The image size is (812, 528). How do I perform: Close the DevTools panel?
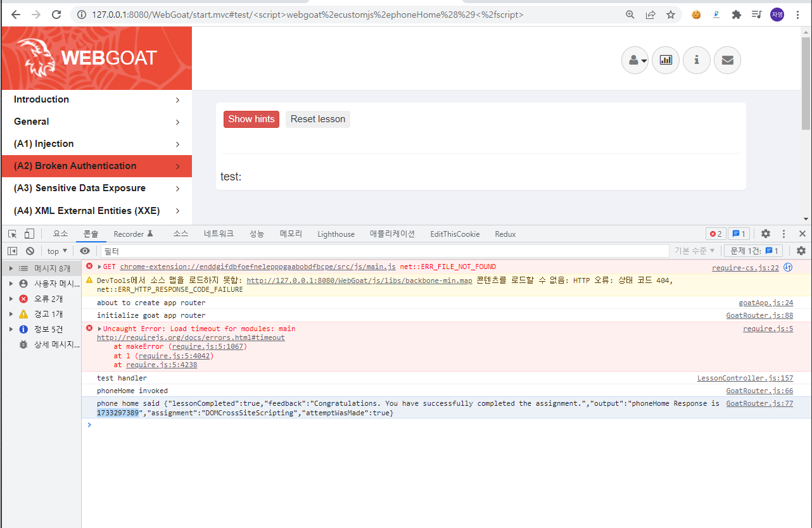[x=802, y=234]
